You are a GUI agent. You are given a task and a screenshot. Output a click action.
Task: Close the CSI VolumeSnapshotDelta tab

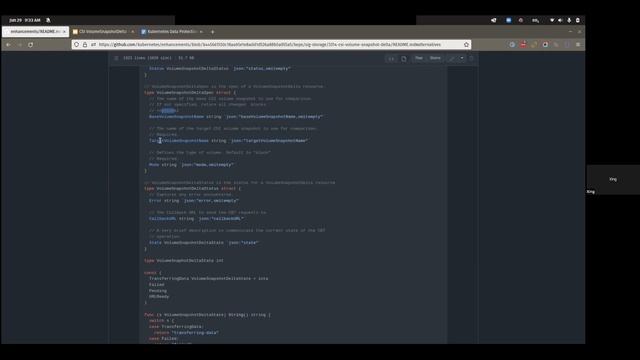point(133,31)
